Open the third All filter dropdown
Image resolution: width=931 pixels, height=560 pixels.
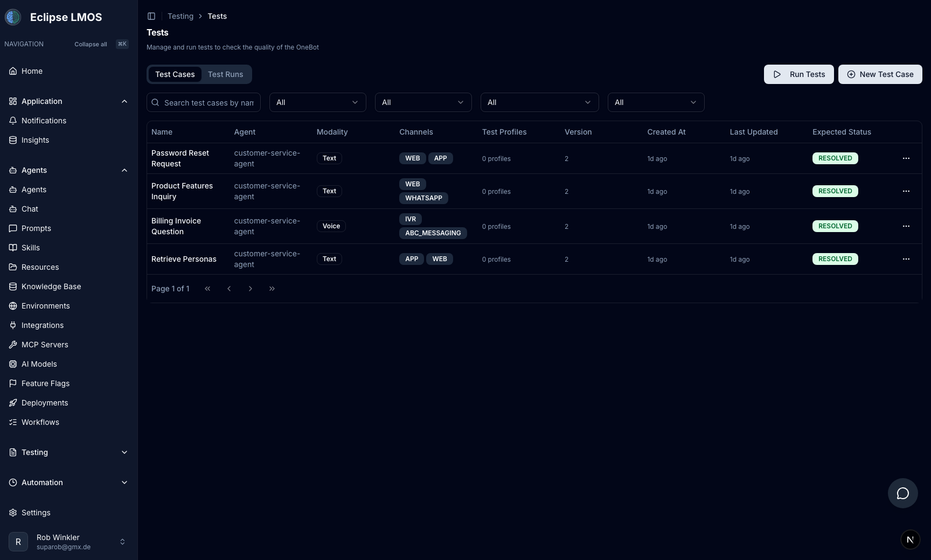[x=540, y=102]
